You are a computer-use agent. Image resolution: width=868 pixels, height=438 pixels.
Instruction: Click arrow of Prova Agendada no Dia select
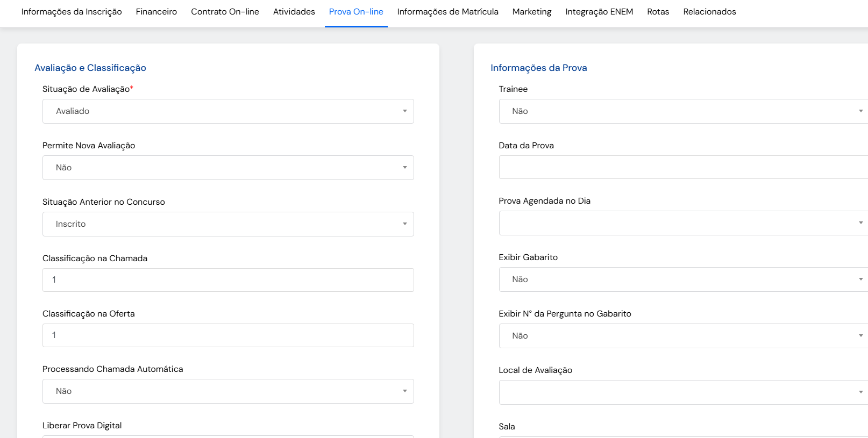[861, 223]
